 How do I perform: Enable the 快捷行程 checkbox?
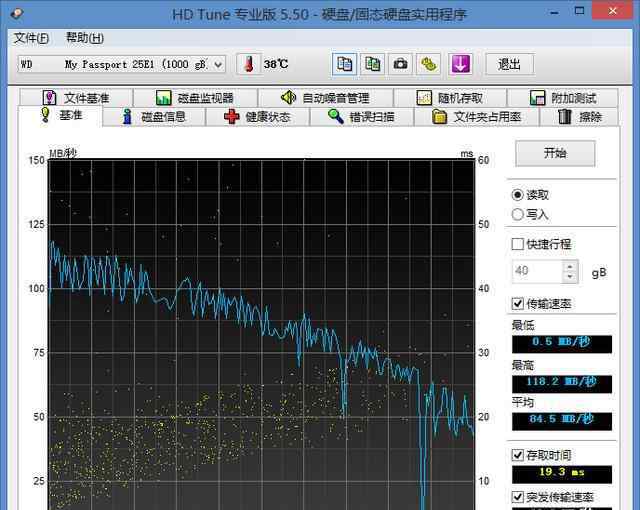tap(518, 244)
